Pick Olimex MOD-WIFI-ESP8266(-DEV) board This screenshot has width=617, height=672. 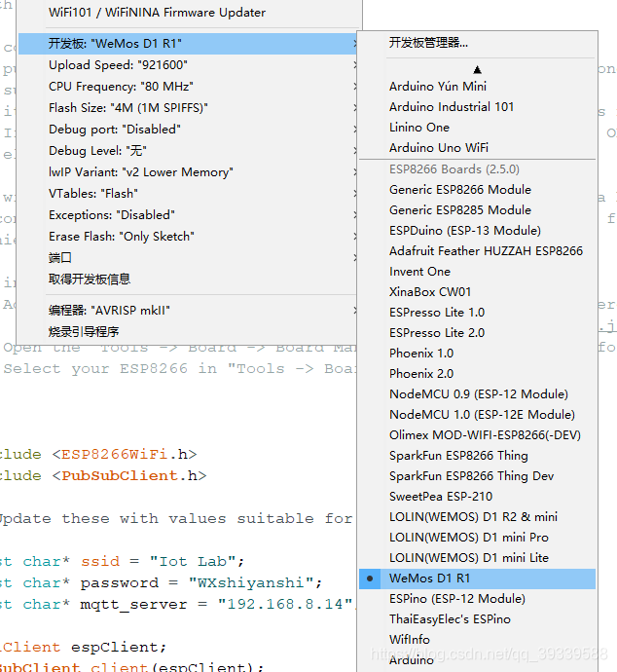point(477,435)
